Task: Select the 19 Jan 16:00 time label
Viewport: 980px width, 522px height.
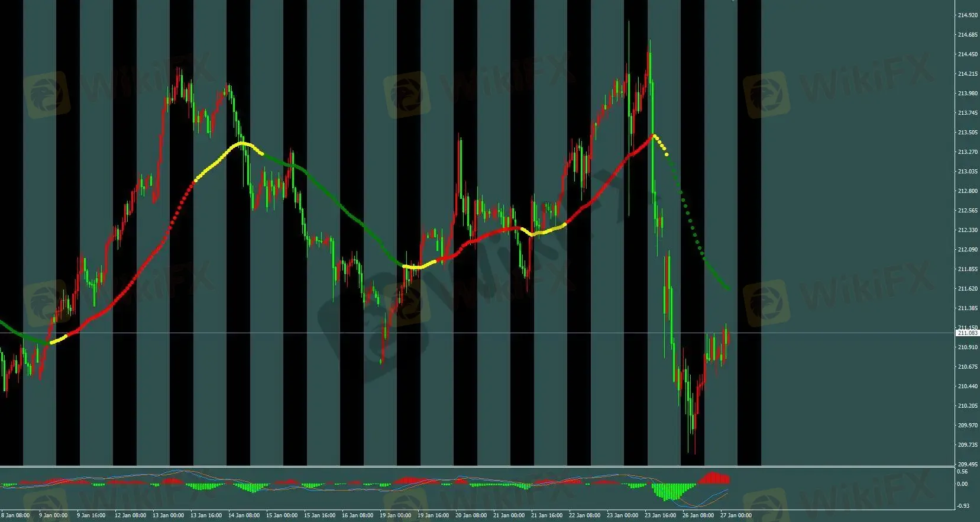Action: click(x=433, y=515)
